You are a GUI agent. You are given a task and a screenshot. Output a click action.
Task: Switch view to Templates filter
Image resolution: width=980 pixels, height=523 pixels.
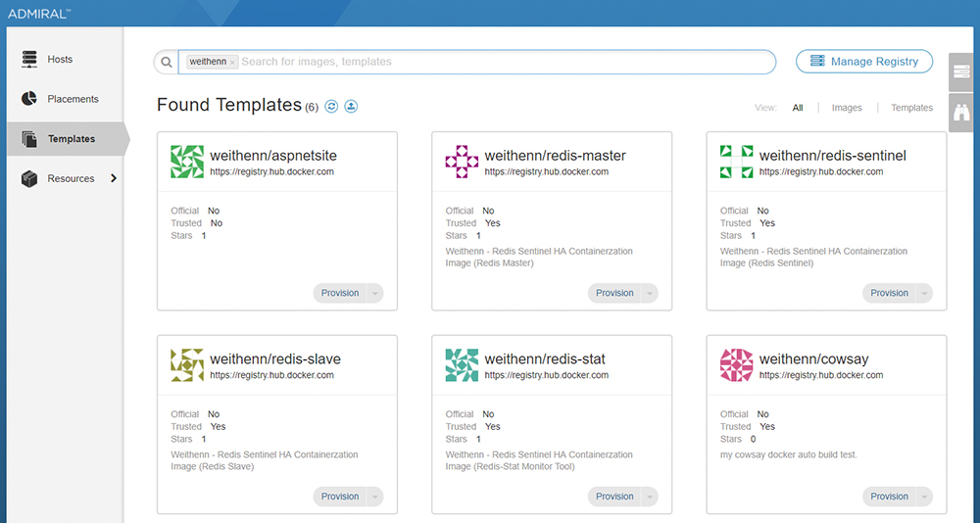pos(911,108)
